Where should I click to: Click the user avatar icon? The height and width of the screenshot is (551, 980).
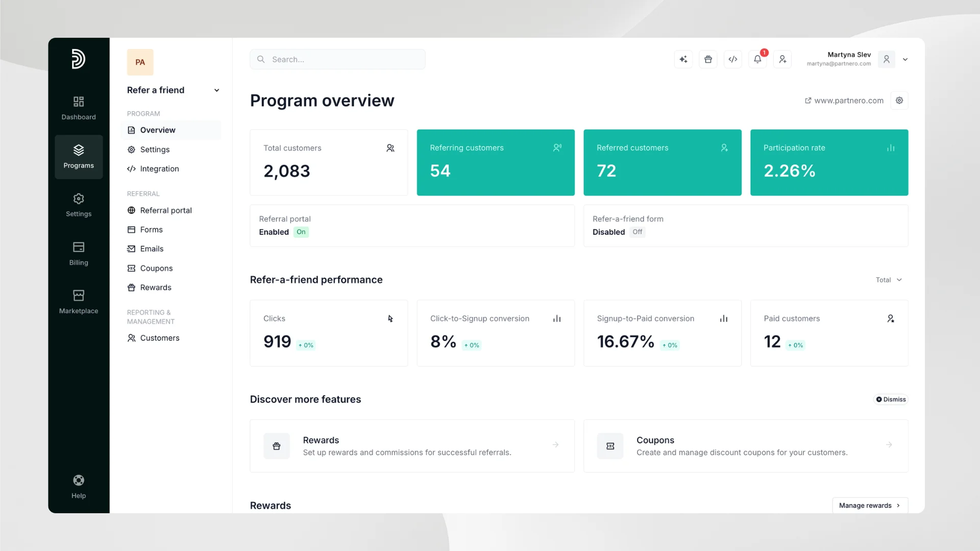tap(887, 59)
